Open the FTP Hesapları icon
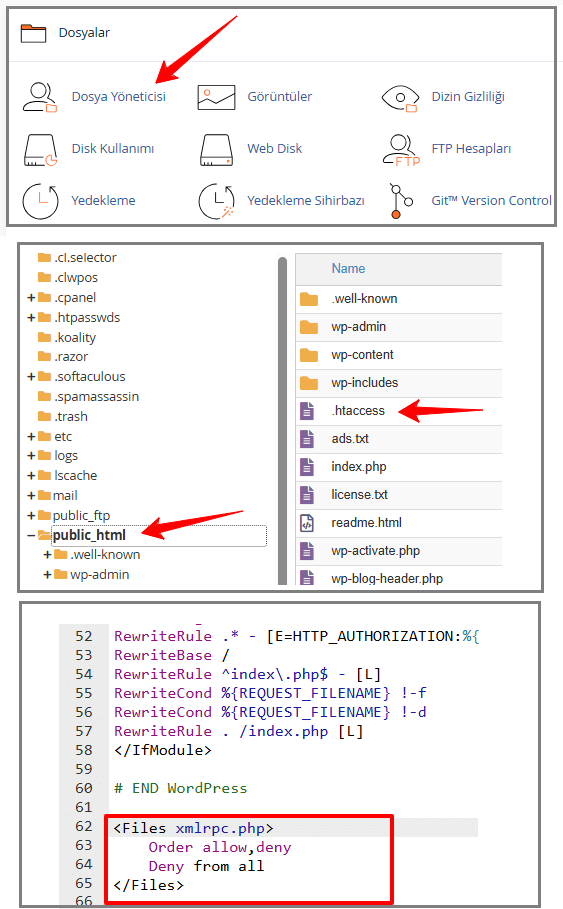Image resolution: width=563 pixels, height=909 pixels. pyautogui.click(x=401, y=150)
